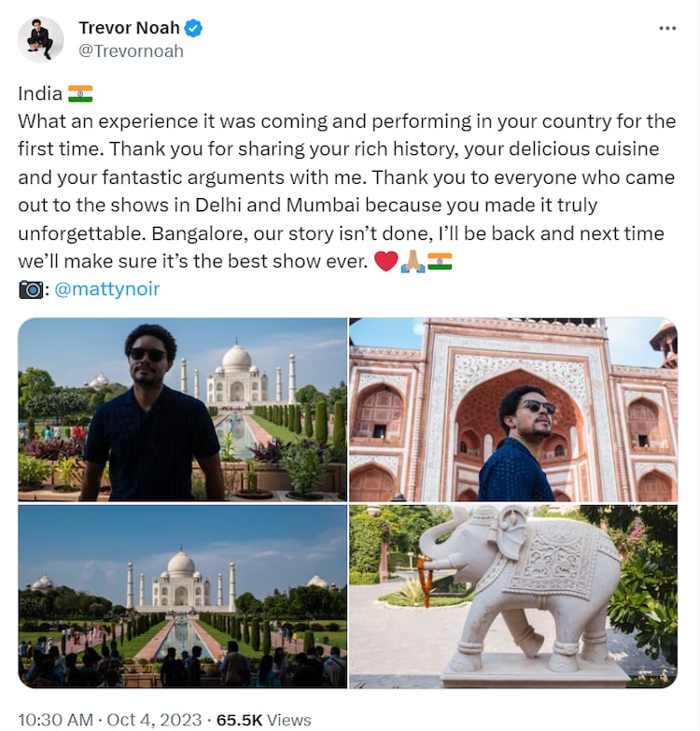
Task: Open Trevor Noah's profile avatar
Action: 40,39
